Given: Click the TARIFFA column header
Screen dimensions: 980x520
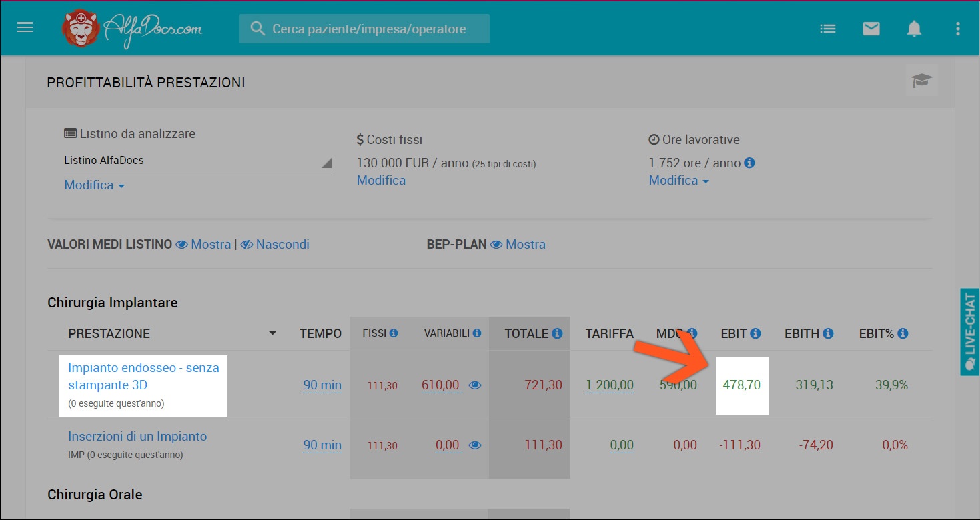Looking at the screenshot, I should pos(610,333).
